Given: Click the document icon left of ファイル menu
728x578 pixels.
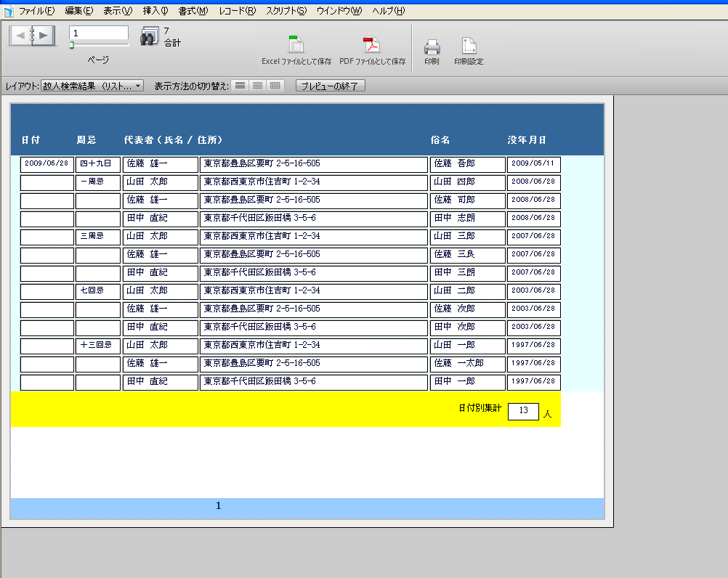Looking at the screenshot, I should coord(8,12).
